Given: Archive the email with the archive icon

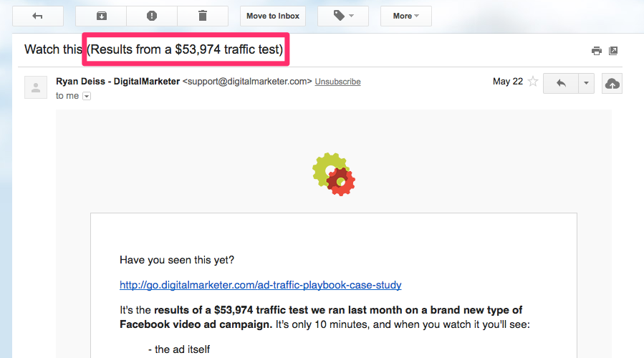Looking at the screenshot, I should 101,16.
